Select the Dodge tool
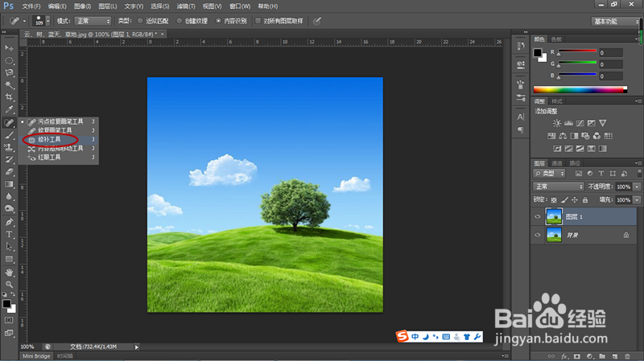 [x=9, y=209]
